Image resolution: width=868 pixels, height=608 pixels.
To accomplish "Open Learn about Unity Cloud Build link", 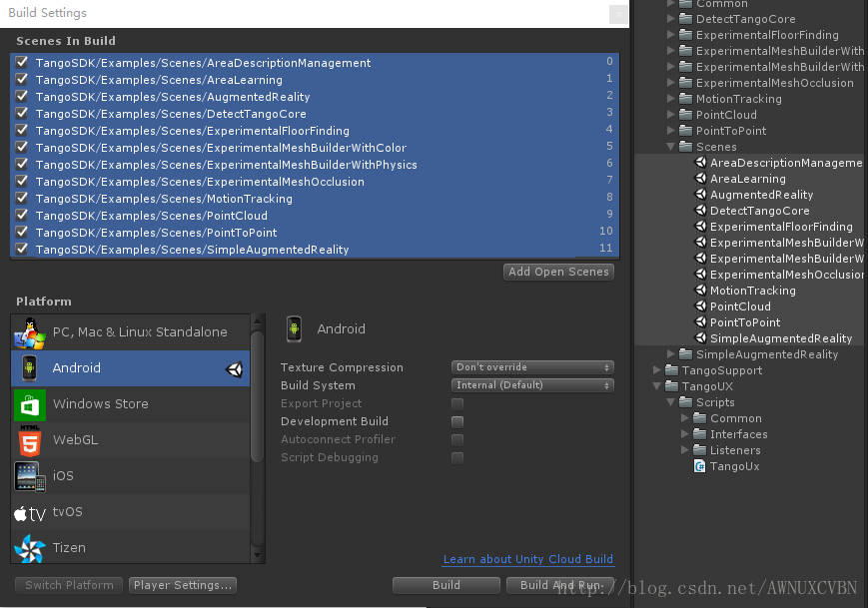I will click(x=528, y=559).
